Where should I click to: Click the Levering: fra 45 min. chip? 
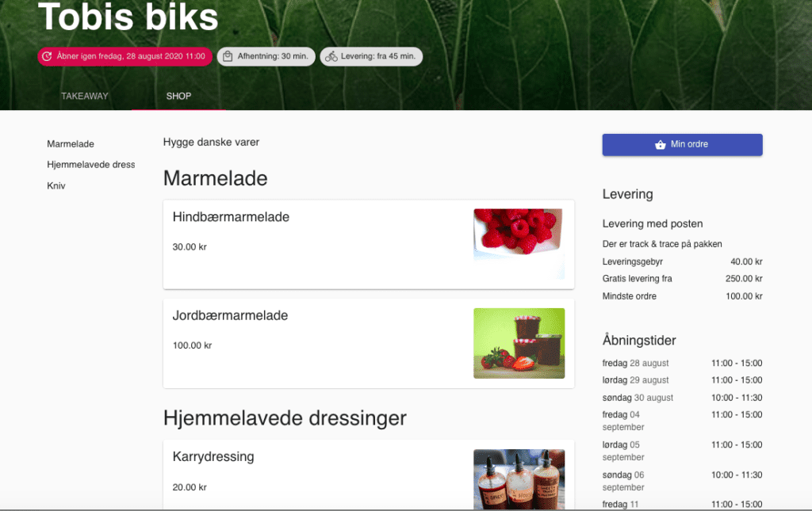tap(371, 56)
